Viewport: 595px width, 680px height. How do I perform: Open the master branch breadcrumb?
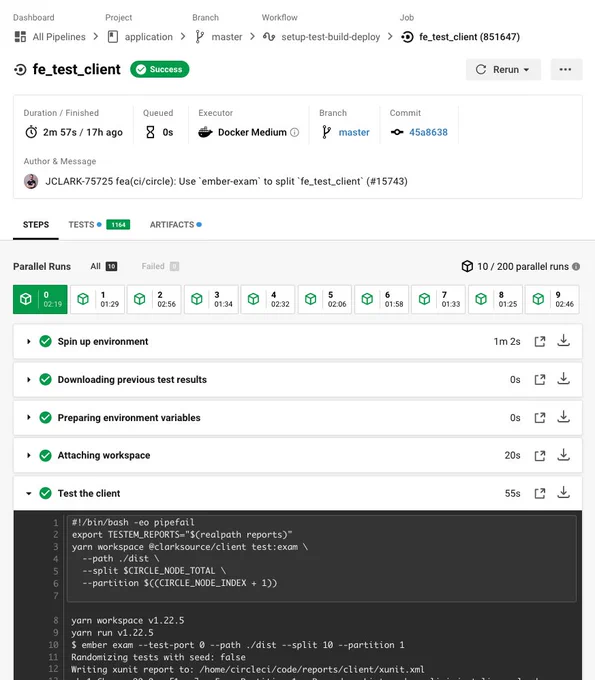226,37
